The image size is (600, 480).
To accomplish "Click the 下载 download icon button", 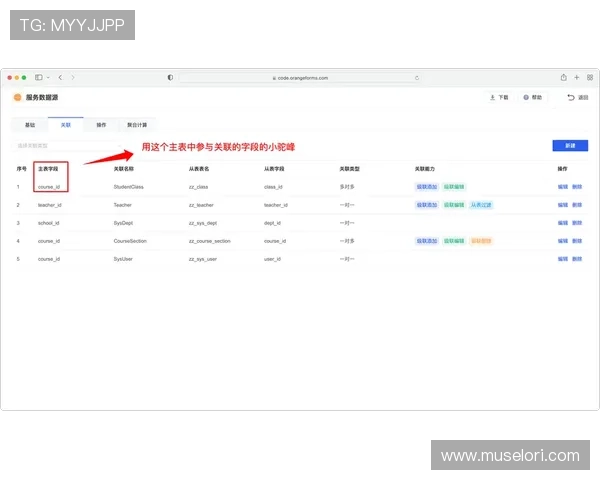I will click(497, 98).
